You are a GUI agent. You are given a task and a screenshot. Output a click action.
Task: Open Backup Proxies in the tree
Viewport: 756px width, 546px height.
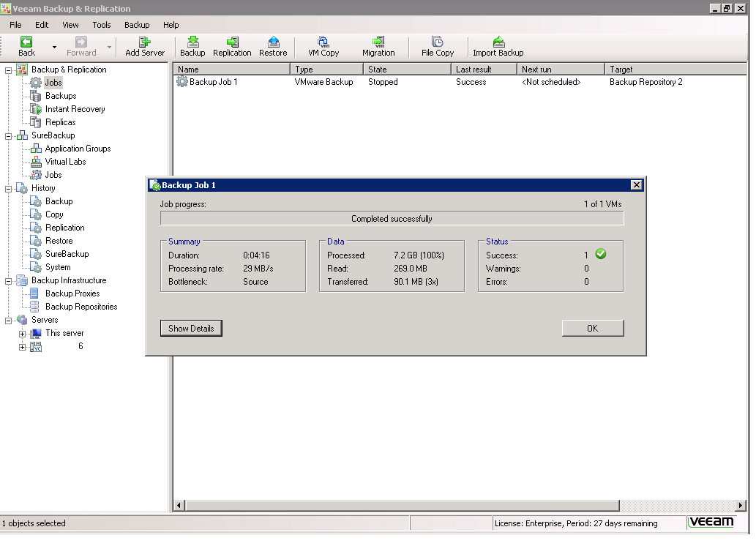pos(72,293)
